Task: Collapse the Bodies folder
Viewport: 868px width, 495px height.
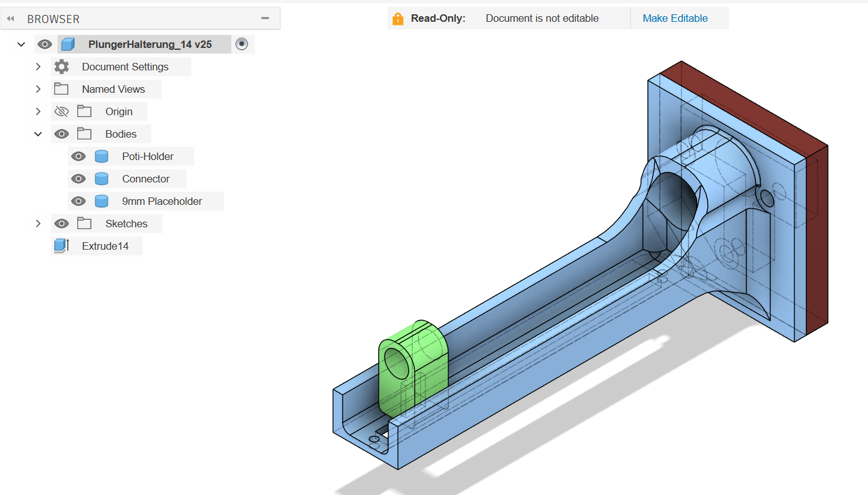Action: (x=38, y=134)
